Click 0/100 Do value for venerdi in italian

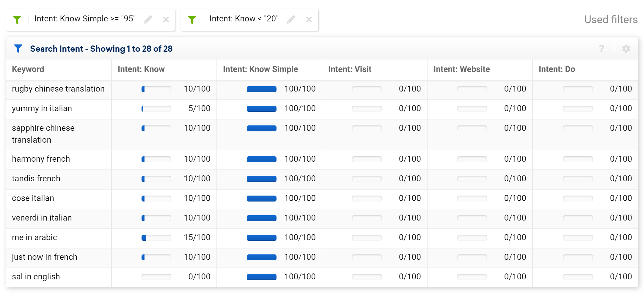[621, 218]
